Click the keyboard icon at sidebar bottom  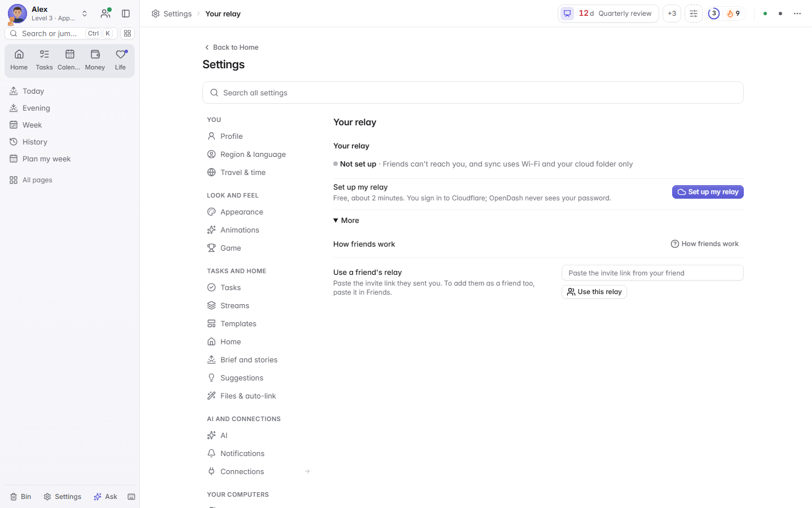[131, 497]
